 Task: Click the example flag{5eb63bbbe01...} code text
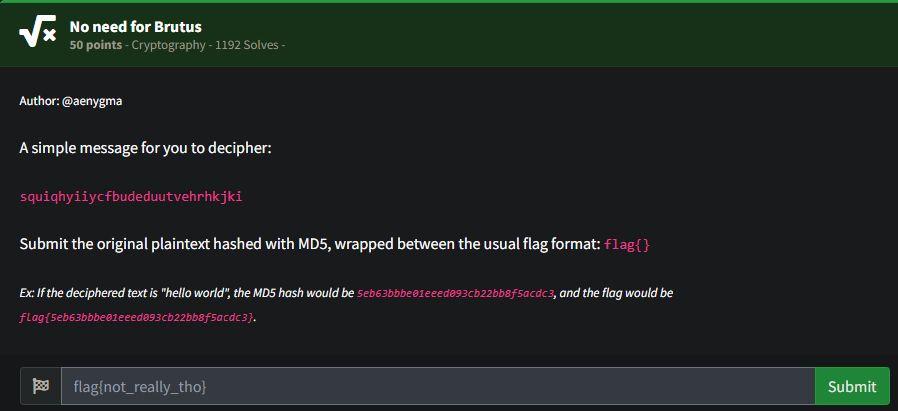(136, 317)
